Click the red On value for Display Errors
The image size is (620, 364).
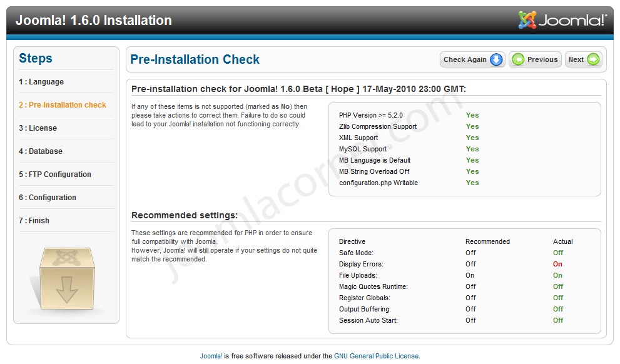coord(557,264)
